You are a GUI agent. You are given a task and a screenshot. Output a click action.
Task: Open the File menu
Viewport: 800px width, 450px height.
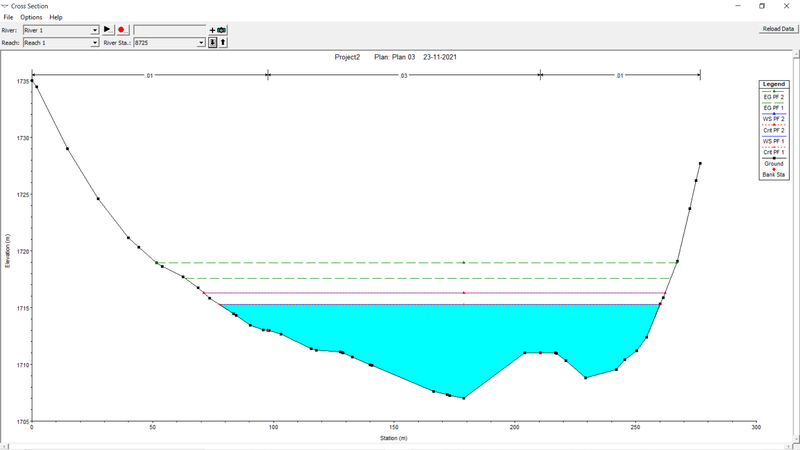8,17
